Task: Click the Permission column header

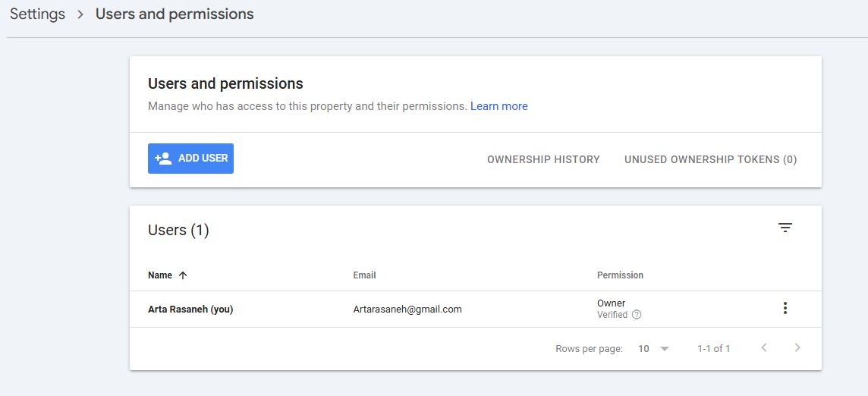Action: pyautogui.click(x=620, y=275)
